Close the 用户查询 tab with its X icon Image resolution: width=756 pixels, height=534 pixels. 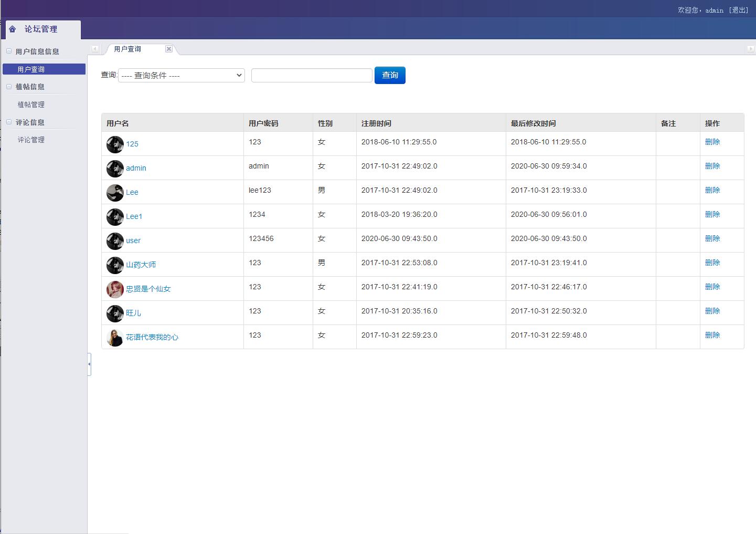(x=169, y=49)
